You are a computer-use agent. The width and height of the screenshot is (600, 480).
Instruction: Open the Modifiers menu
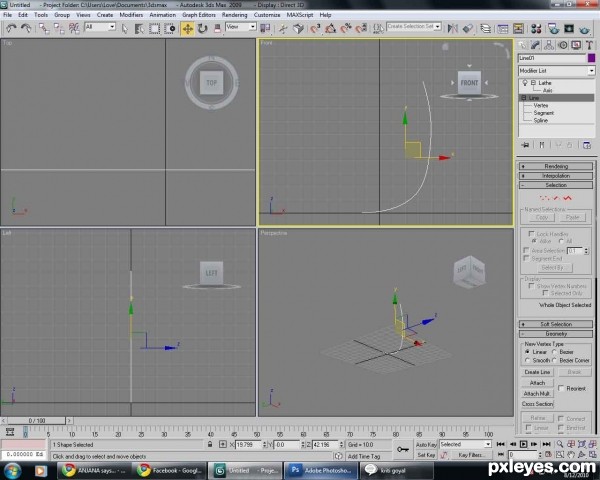click(x=131, y=15)
